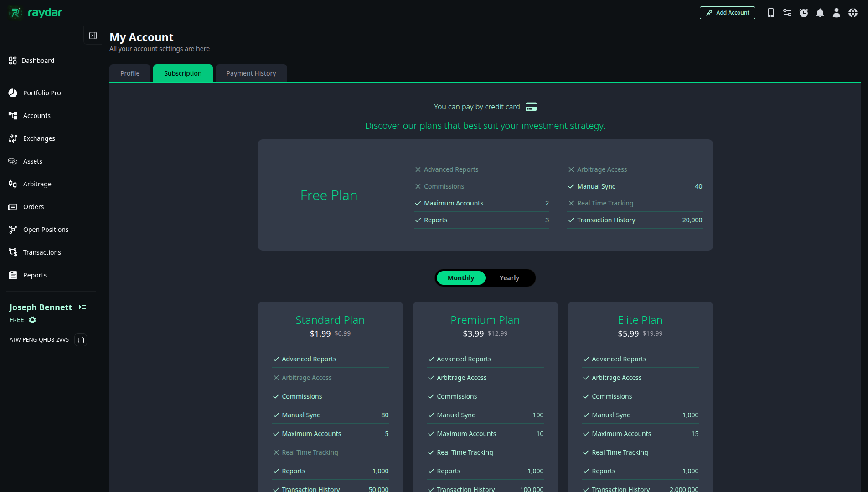This screenshot has height=492, width=868.
Task: Click the Add Account button
Action: (x=727, y=12)
